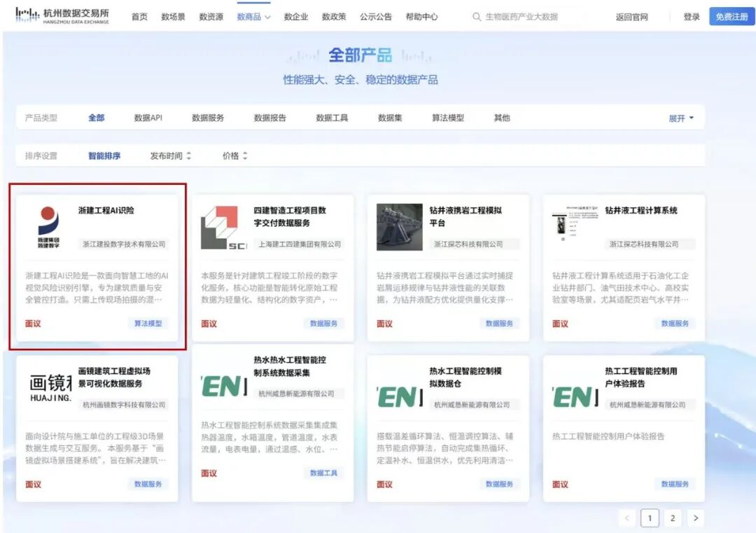
Task: Sort products by 价格
Action: 234,155
